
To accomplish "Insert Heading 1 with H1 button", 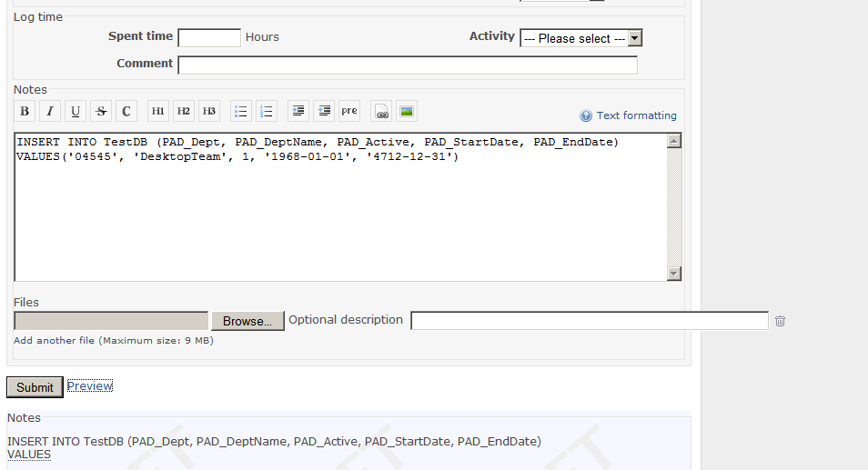I will [x=157, y=111].
